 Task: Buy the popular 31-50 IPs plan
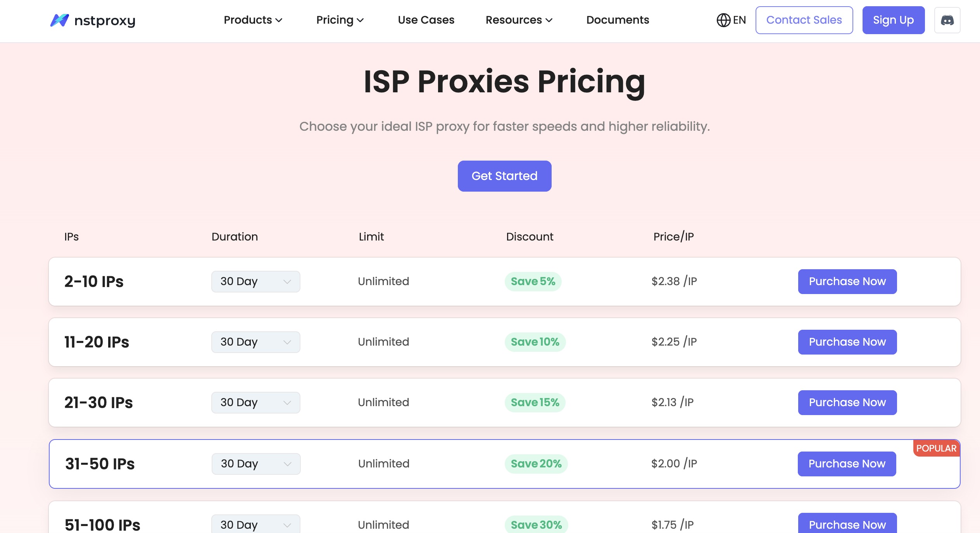[847, 464]
